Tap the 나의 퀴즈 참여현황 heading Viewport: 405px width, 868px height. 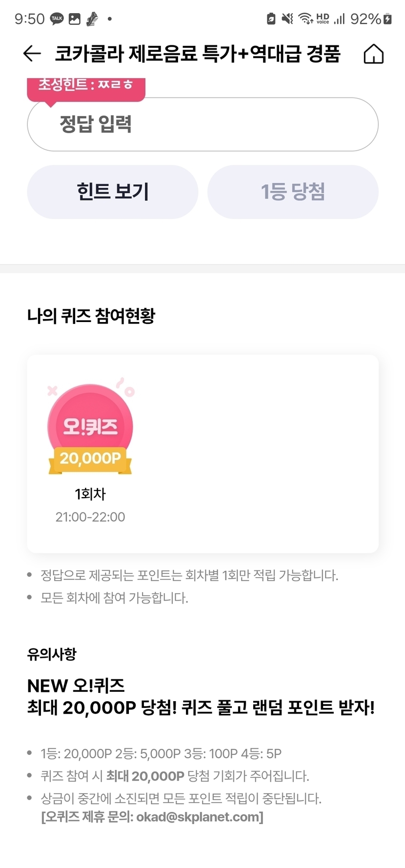pos(91,316)
